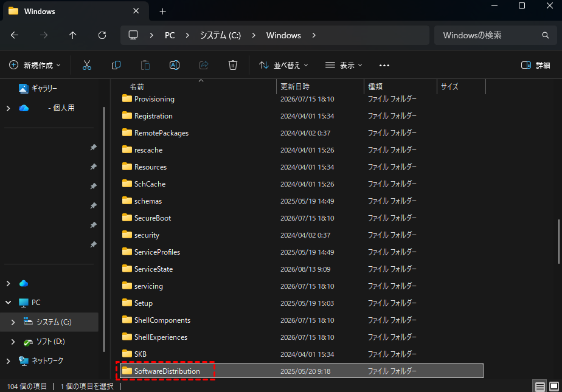
Task: Select ネットワーク in navigation pane
Action: click(x=41, y=360)
